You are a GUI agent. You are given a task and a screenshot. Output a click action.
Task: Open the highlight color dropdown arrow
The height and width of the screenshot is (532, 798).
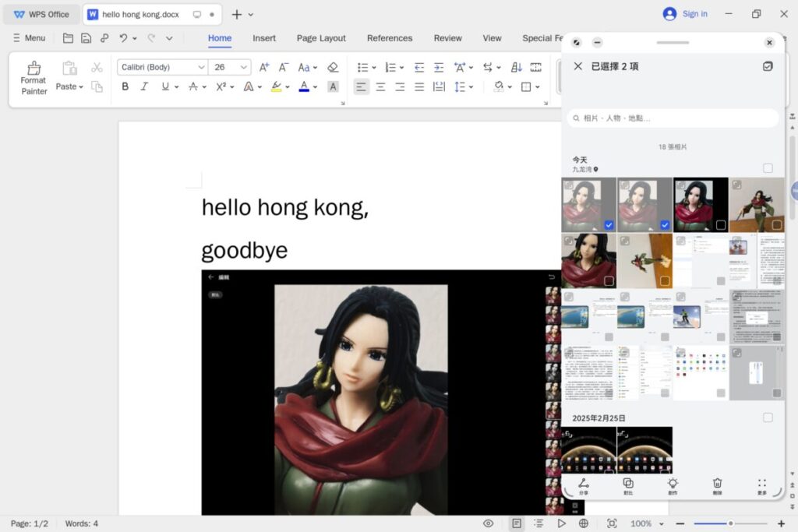pyautogui.click(x=288, y=87)
